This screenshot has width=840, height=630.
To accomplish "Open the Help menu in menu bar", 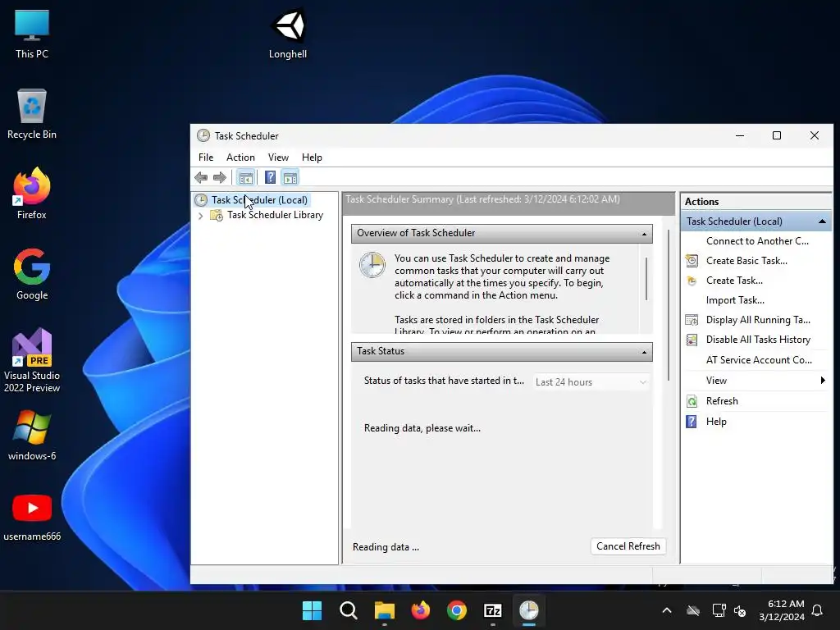I will click(312, 157).
